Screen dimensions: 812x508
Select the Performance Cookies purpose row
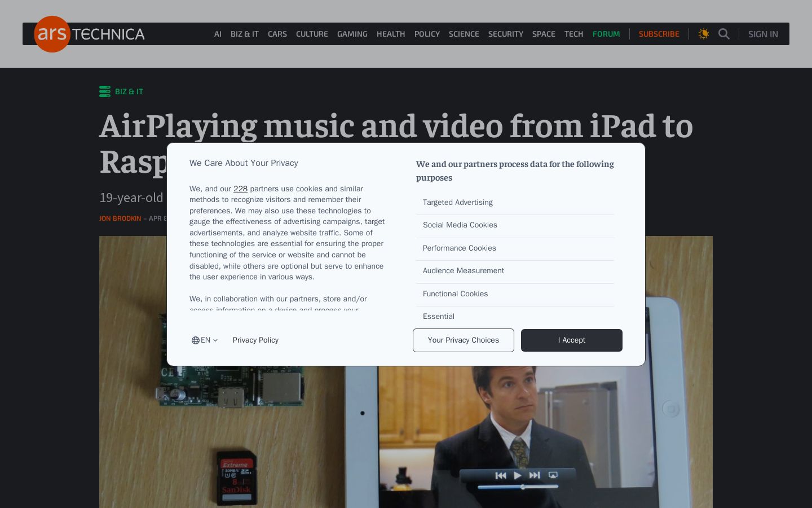pos(515,248)
